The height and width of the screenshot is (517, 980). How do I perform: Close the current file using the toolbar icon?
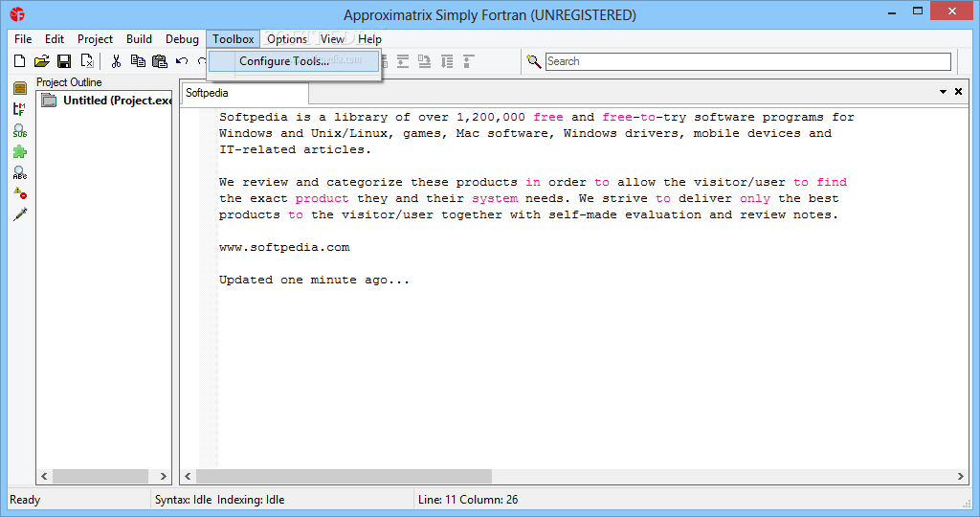[x=87, y=61]
